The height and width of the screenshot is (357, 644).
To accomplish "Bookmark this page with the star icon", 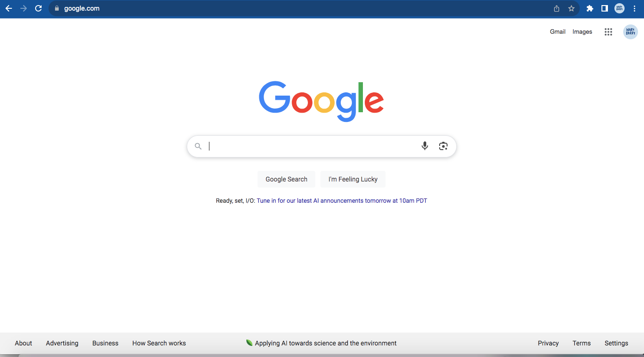I will (x=571, y=8).
